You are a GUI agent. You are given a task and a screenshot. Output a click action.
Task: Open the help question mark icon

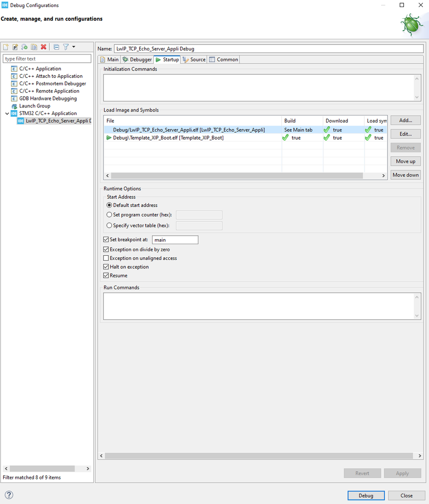pyautogui.click(x=9, y=495)
